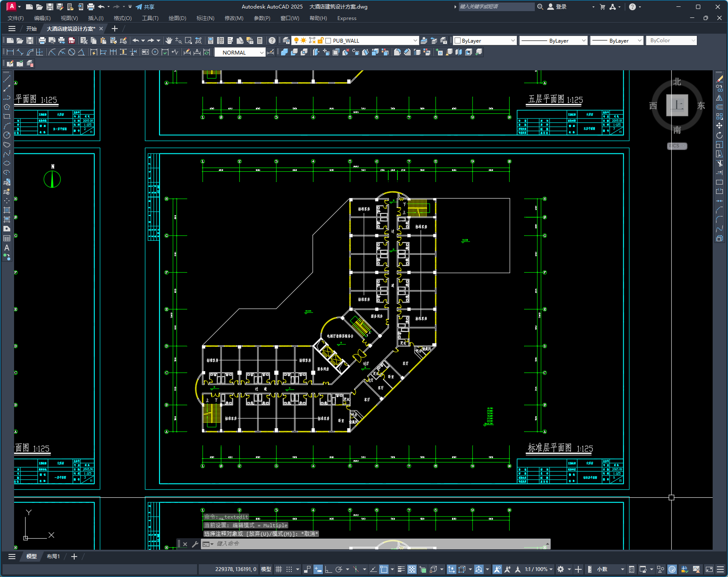728x577 pixels.
Task: Click the Dimension Style brush icon
Action: pyautogui.click(x=270, y=52)
